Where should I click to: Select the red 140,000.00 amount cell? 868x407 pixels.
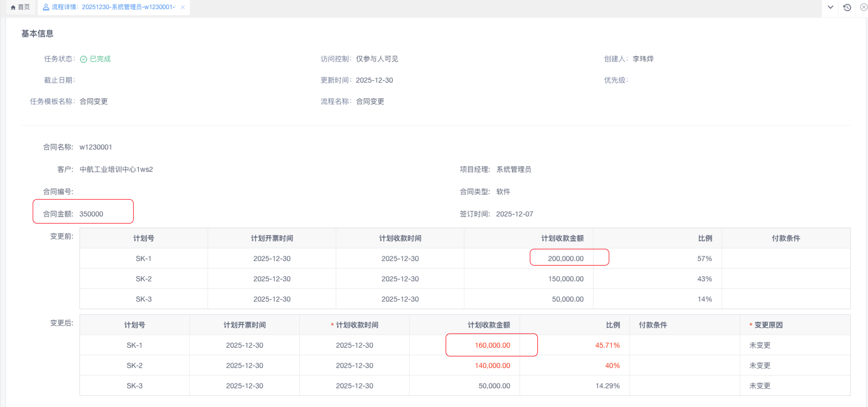[x=492, y=365]
